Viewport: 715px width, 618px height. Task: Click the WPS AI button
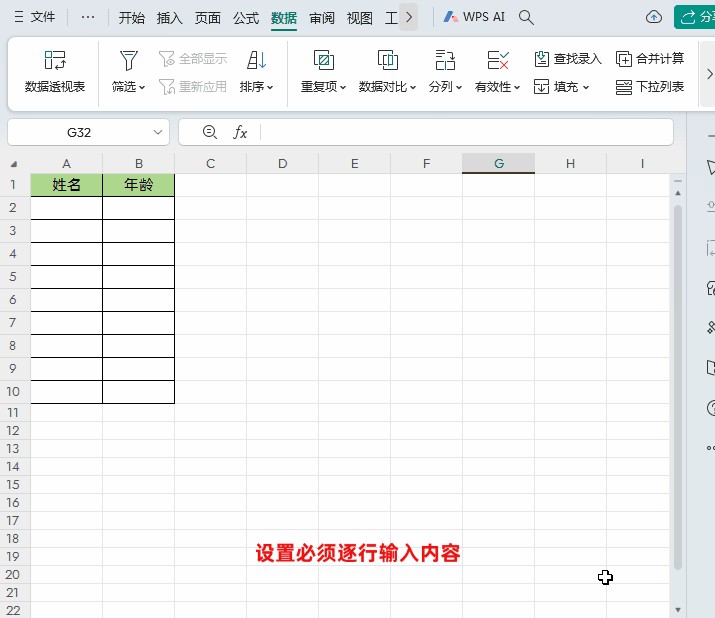pos(474,17)
